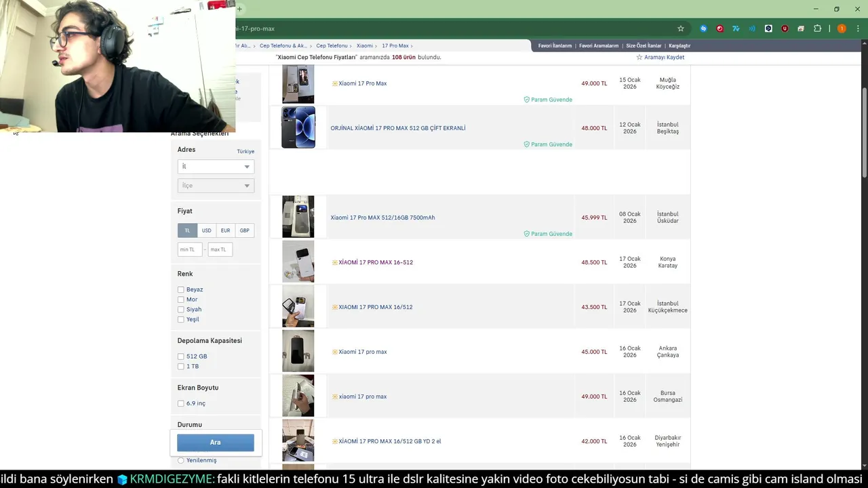868x488 pixels.
Task: Click the uBlock-style red shield extension
Action: click(785, 28)
